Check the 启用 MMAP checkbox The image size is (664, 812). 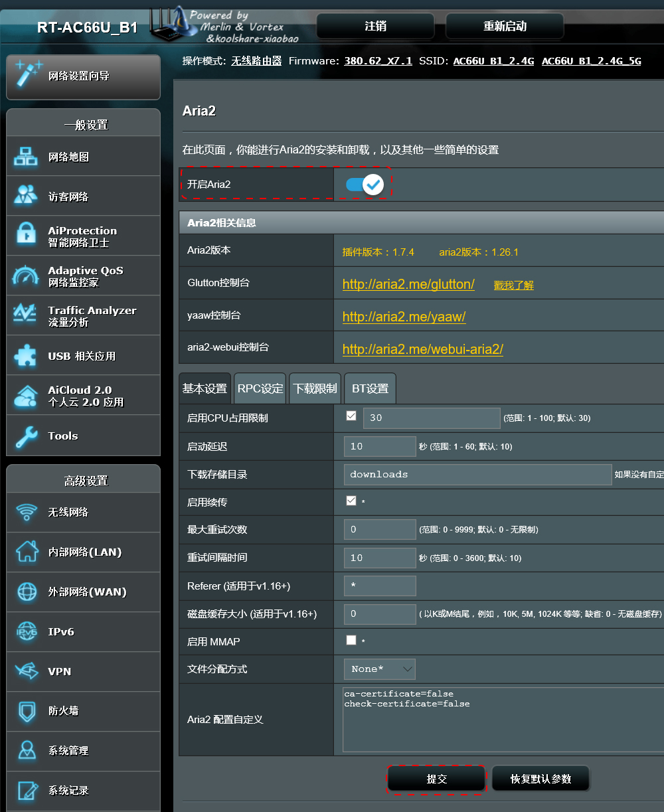pyautogui.click(x=351, y=640)
